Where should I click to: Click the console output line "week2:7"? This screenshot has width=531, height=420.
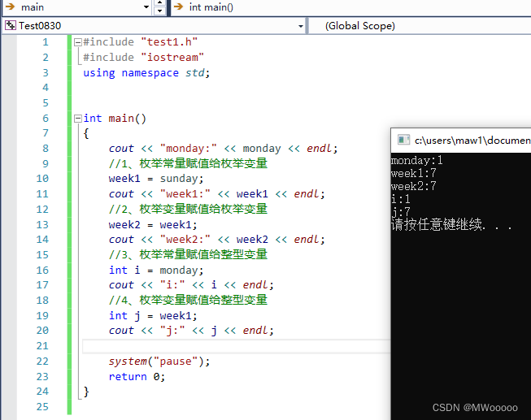pos(413,186)
